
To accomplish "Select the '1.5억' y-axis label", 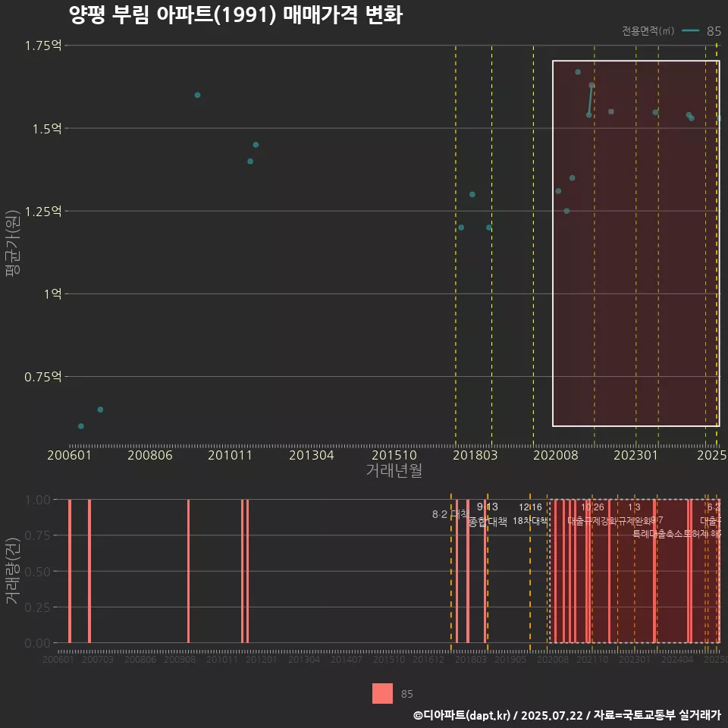I will tap(47, 129).
